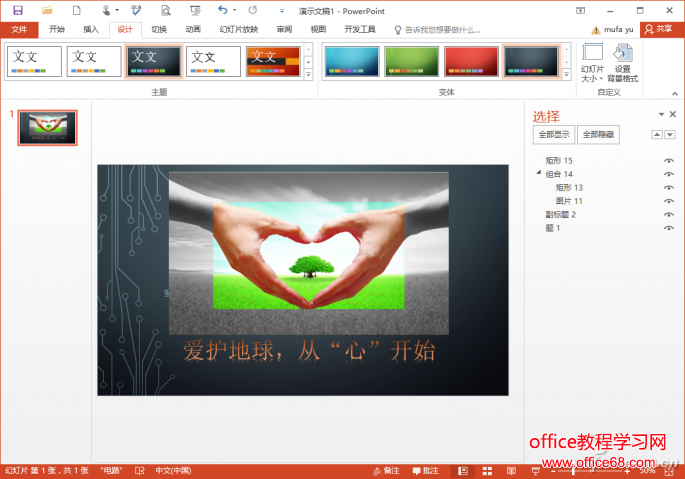Image resolution: width=685 pixels, height=479 pixels.
Task: Apply the second white theme thumbnail
Action: click(94, 62)
